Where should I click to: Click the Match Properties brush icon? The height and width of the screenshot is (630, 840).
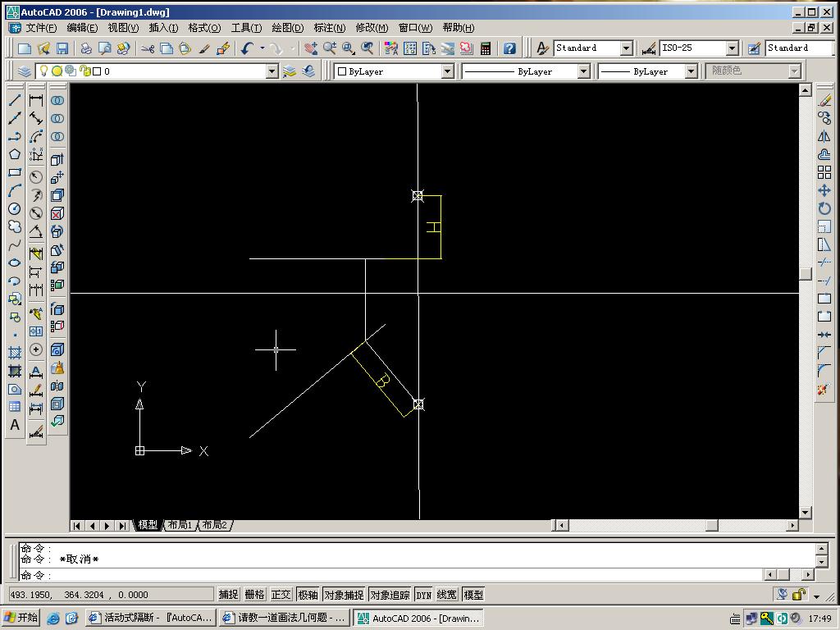pyautogui.click(x=204, y=48)
